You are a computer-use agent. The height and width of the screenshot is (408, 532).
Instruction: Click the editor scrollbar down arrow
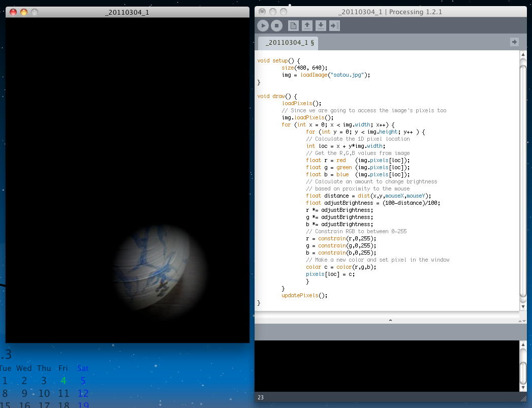pos(523,306)
